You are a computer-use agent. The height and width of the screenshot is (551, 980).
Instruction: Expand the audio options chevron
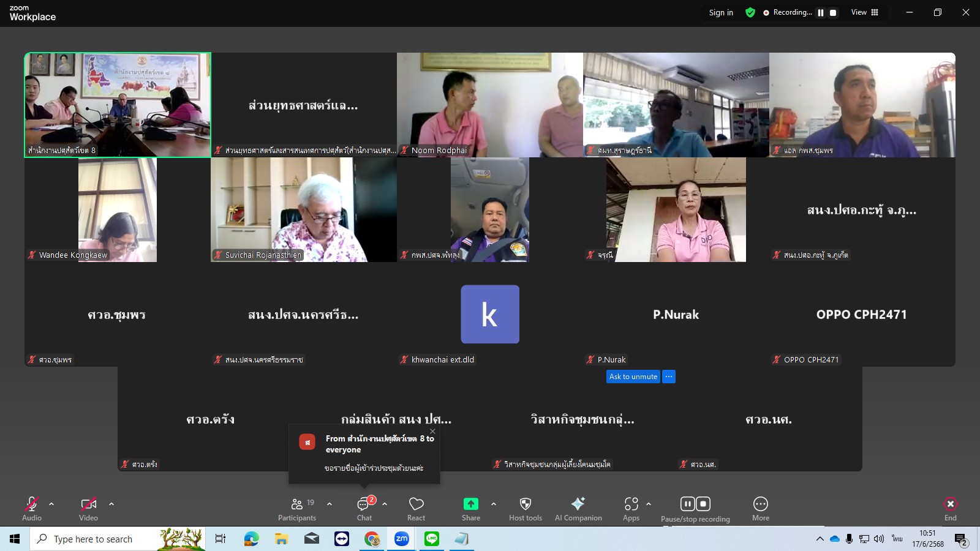point(51,504)
